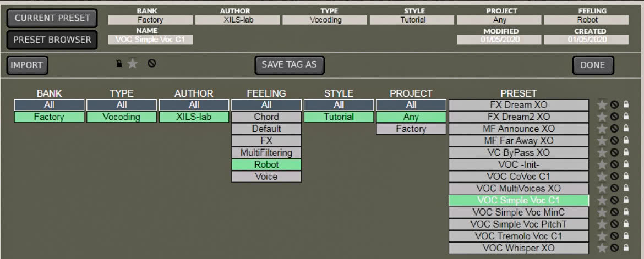Viewport: 644px width, 259px height.
Task: Filter by the Factory project
Action: [411, 129]
